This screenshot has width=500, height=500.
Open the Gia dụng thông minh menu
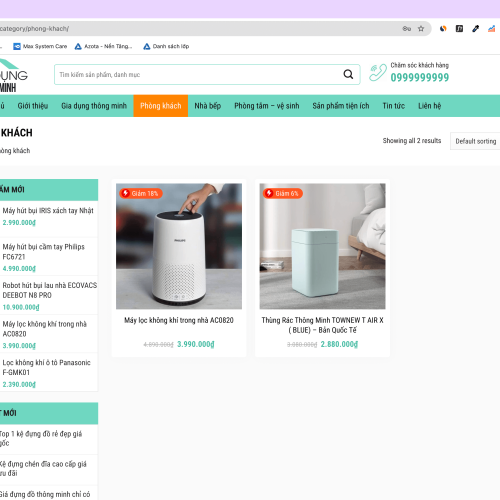coord(94,106)
